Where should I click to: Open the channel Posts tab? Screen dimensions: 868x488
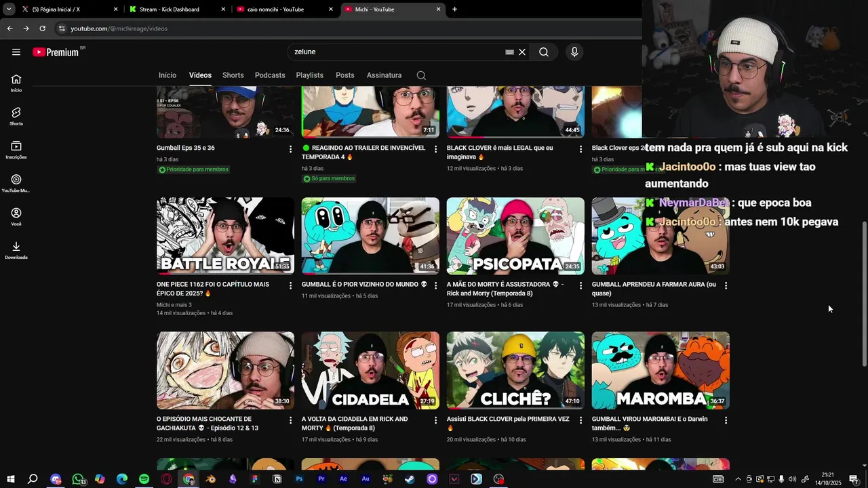(345, 75)
